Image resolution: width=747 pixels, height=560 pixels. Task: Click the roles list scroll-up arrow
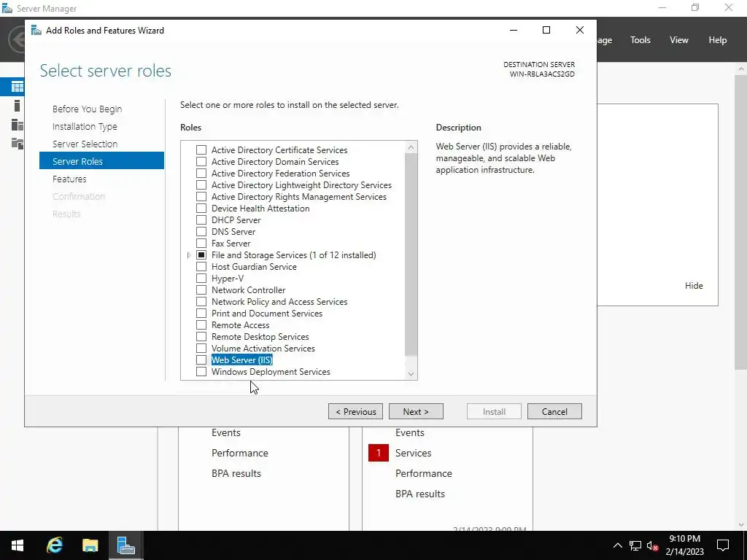pos(411,147)
